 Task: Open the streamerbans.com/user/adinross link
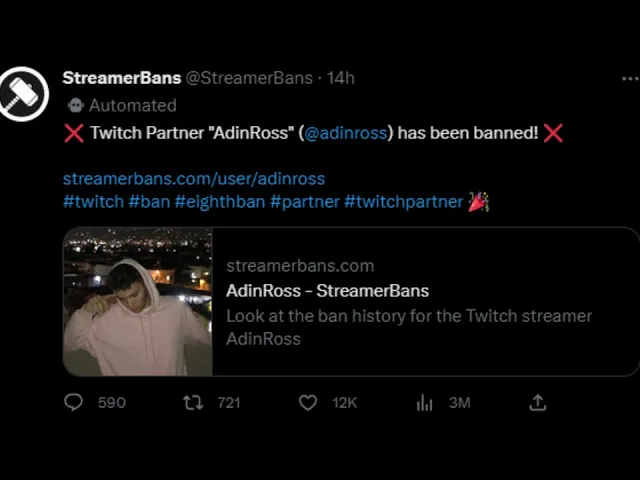point(194,179)
